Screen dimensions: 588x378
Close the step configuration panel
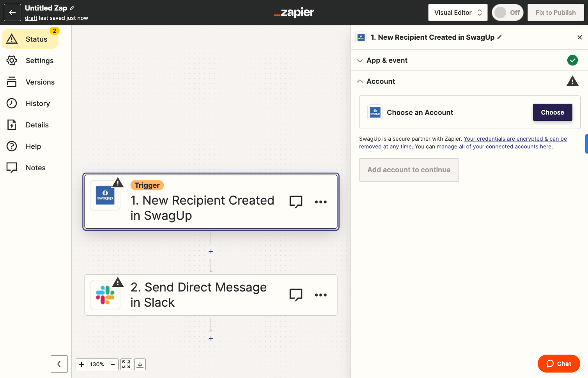pos(580,37)
